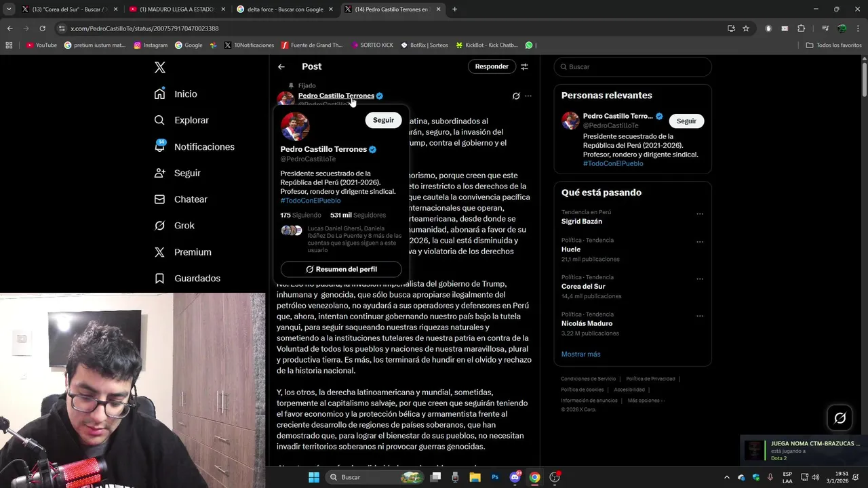Open Notificaciones in the sidebar
868x488 pixels.
tap(195, 146)
